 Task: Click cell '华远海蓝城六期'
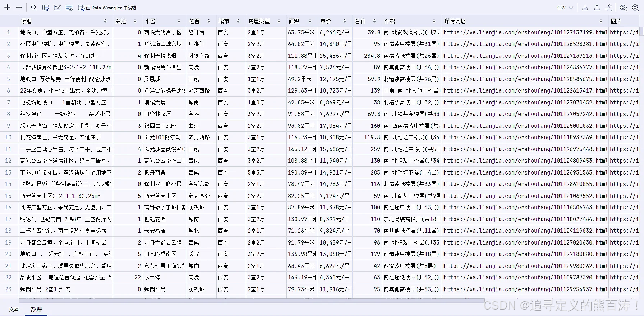pos(163,44)
